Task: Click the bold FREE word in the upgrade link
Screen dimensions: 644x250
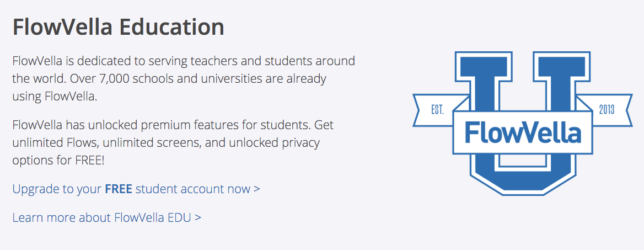Action: pyautogui.click(x=119, y=189)
